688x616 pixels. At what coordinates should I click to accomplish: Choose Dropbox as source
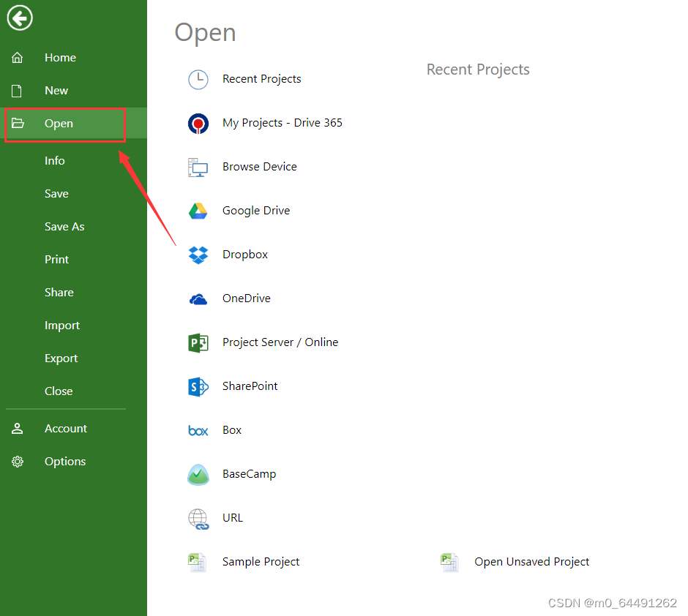(x=245, y=255)
